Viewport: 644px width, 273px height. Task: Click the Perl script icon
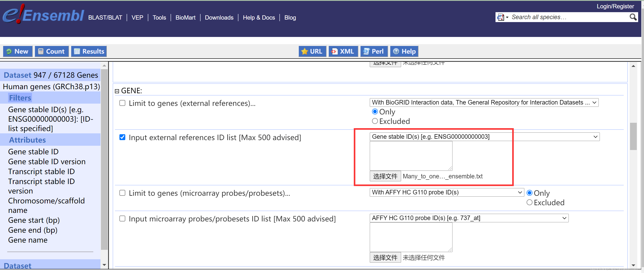click(x=366, y=52)
